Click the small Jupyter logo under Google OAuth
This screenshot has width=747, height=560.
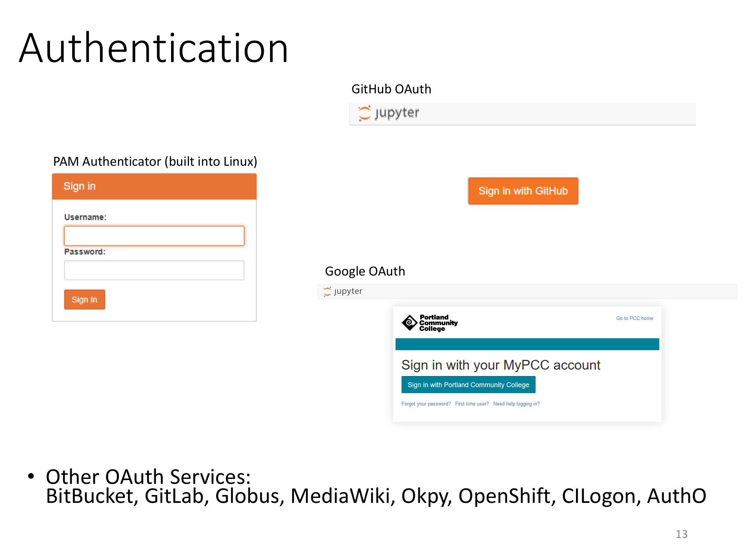[342, 291]
